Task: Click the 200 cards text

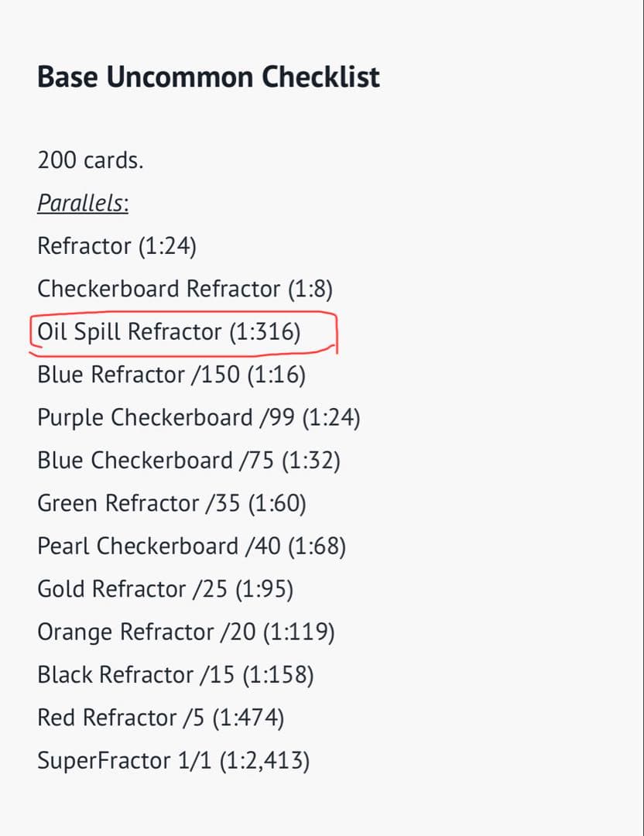Action: pyautogui.click(x=91, y=160)
